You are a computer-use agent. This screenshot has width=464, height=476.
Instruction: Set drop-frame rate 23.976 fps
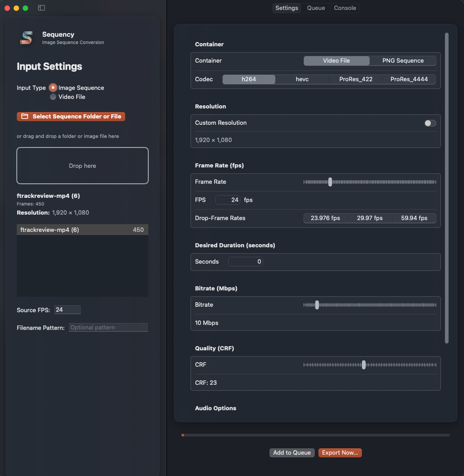(325, 218)
